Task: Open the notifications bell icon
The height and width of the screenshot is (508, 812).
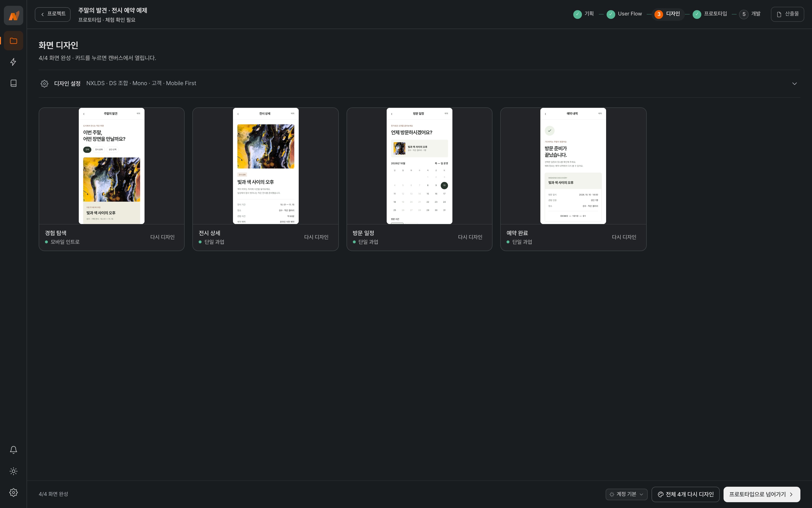Action: [14, 450]
